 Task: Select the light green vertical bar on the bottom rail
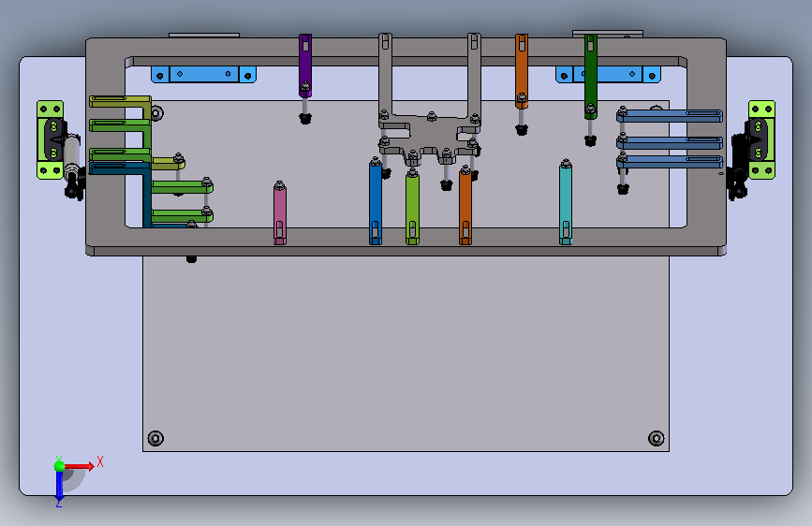pos(412,207)
